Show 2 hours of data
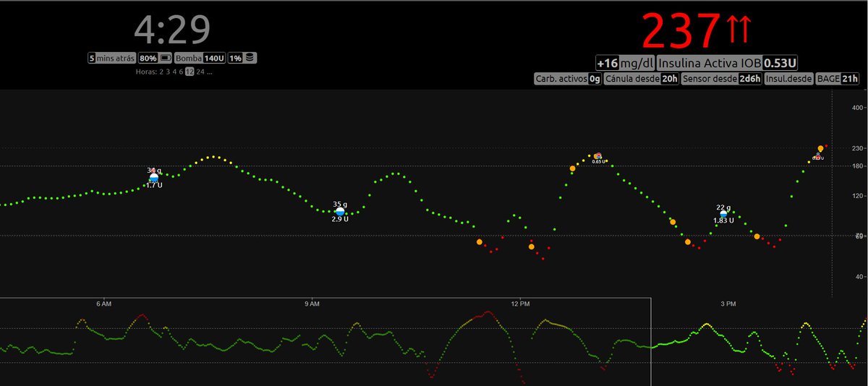 coord(161,72)
